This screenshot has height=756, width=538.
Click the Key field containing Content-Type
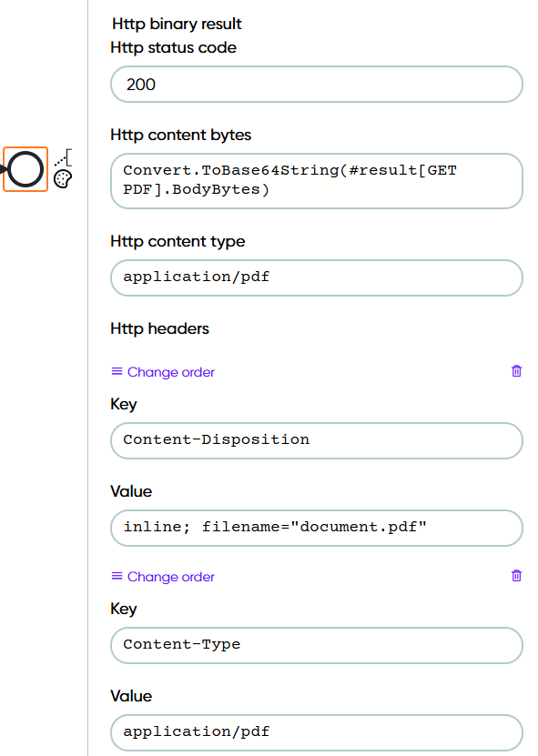317,645
